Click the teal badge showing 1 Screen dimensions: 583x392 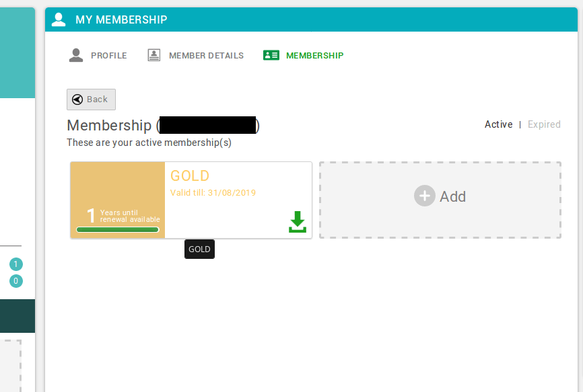point(16,264)
